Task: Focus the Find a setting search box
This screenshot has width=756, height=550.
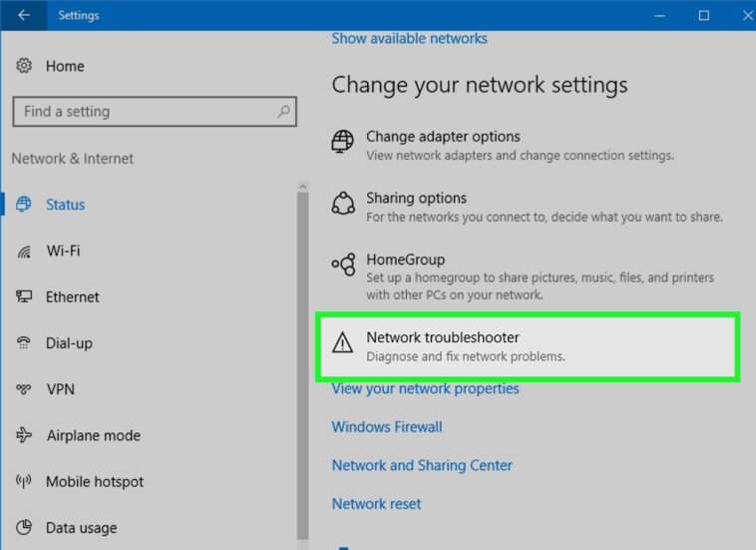Action: 145,112
